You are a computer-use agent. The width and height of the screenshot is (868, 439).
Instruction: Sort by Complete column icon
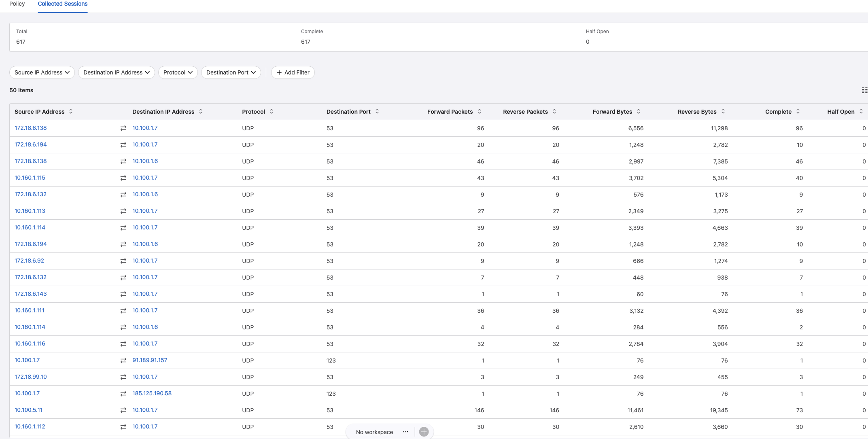[x=798, y=111]
